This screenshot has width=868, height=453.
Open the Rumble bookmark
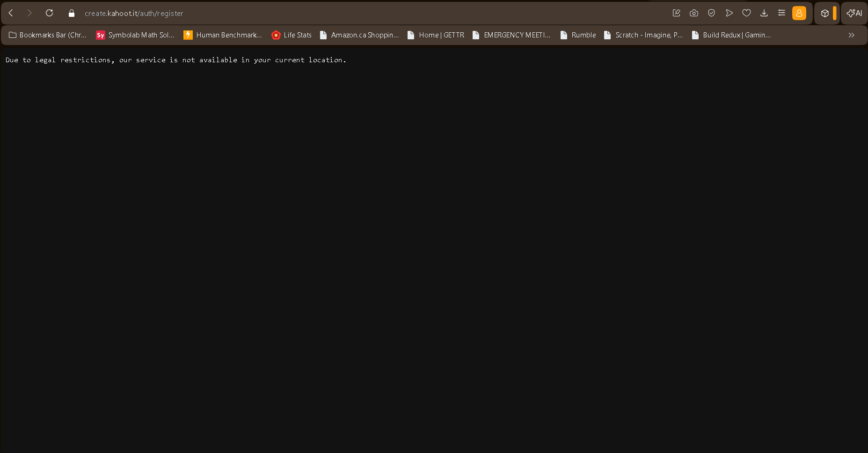pos(578,35)
